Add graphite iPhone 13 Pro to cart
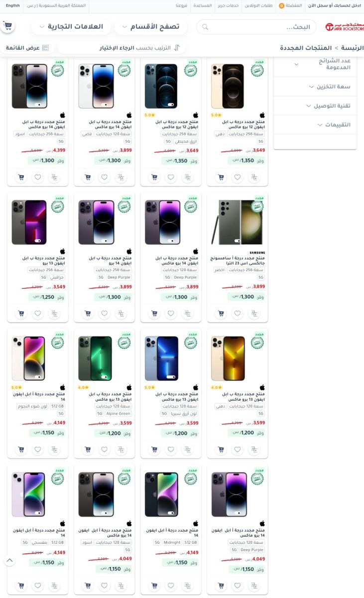The image size is (364, 598). click(21, 313)
